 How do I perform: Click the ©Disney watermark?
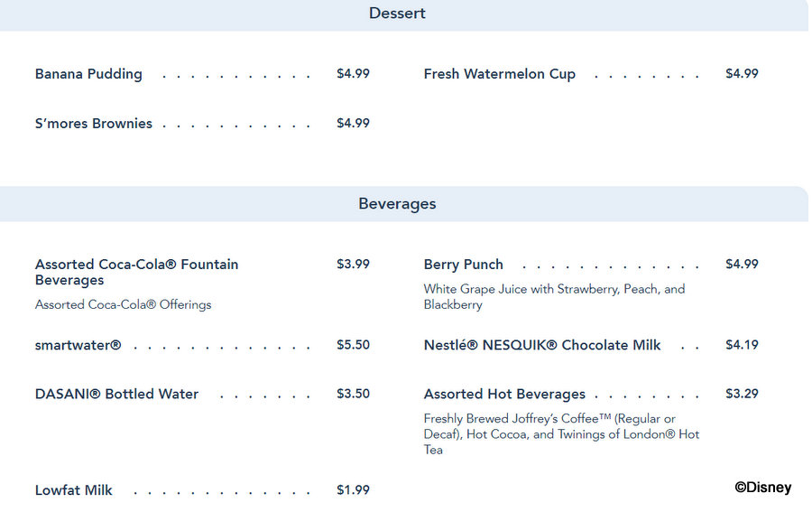point(763,487)
